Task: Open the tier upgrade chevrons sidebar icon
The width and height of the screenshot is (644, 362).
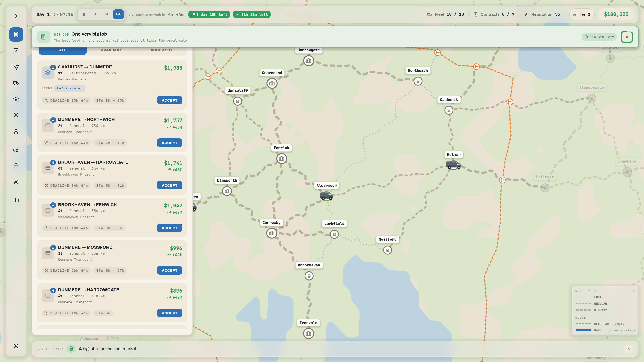Action: [16, 182]
